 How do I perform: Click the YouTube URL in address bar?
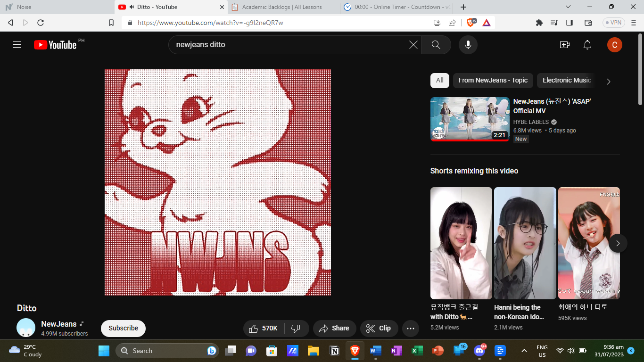tap(210, 23)
